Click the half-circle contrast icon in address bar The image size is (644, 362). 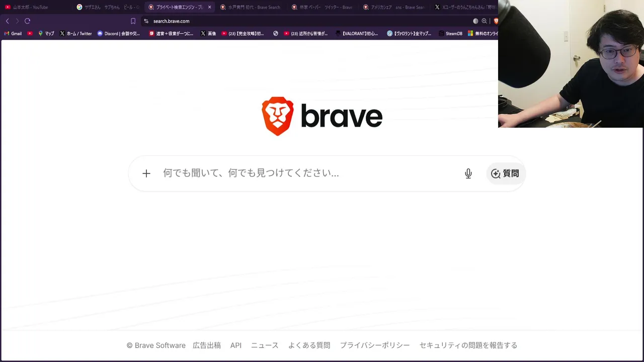tap(475, 21)
